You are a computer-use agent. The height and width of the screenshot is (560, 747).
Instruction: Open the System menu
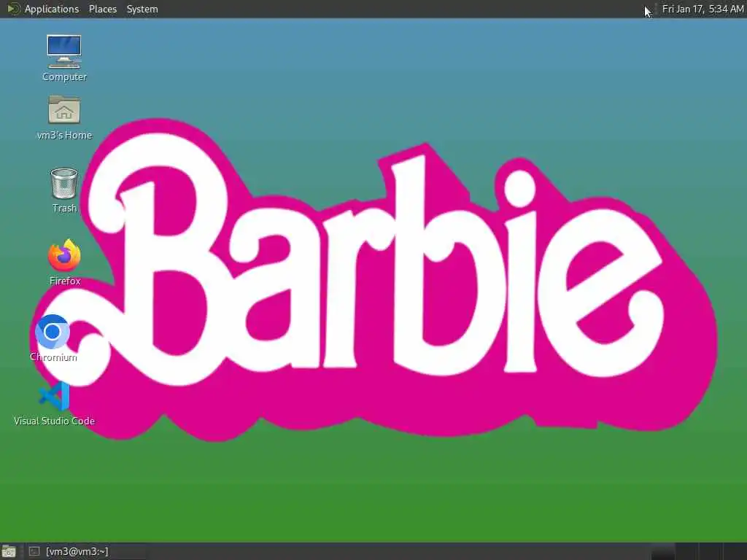click(142, 9)
